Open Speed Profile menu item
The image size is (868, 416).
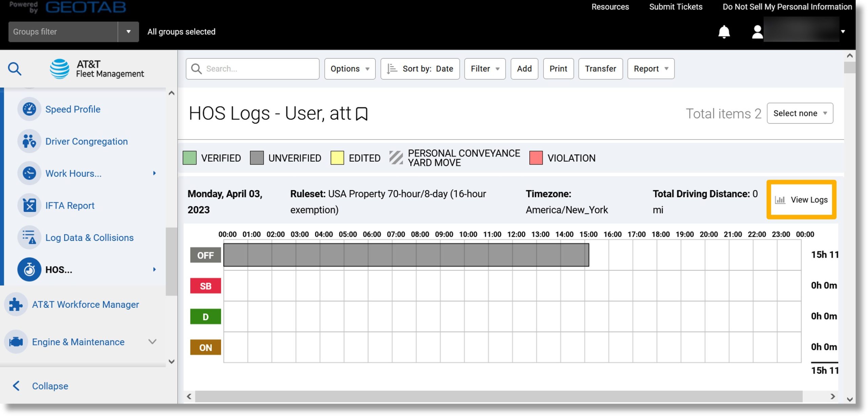point(73,109)
